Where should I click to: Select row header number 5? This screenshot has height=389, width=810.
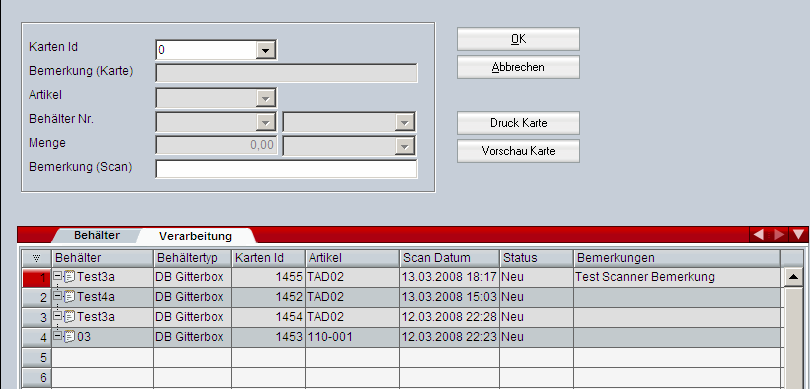pyautogui.click(x=37, y=357)
